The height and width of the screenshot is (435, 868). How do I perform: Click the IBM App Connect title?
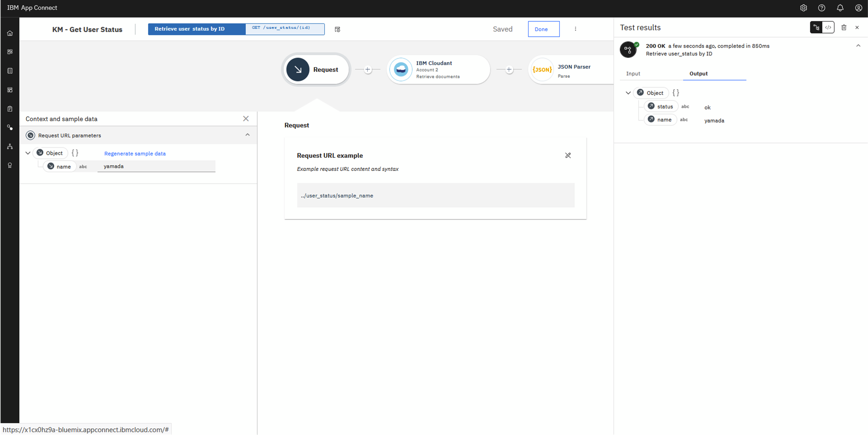click(x=32, y=8)
